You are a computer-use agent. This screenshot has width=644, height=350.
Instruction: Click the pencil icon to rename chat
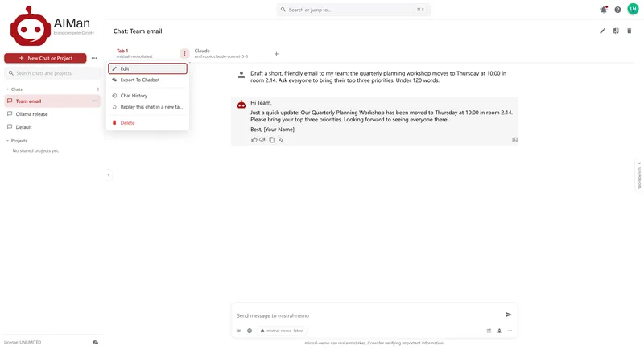click(x=602, y=31)
